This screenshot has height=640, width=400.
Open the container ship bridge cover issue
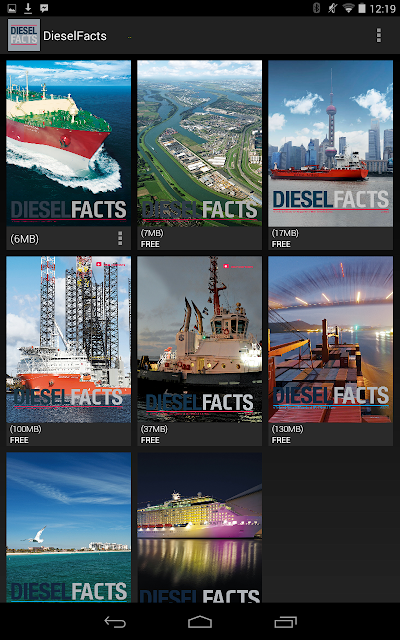coord(331,339)
